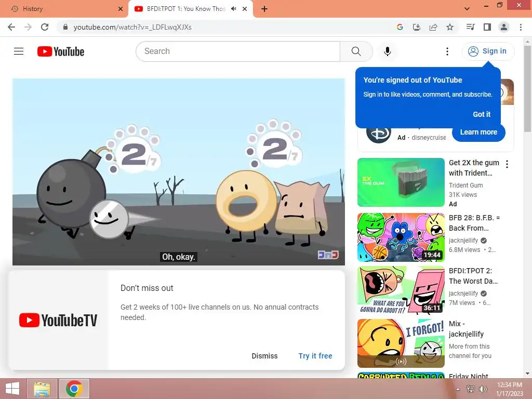Open File Explorer from taskbar

pyautogui.click(x=42, y=389)
